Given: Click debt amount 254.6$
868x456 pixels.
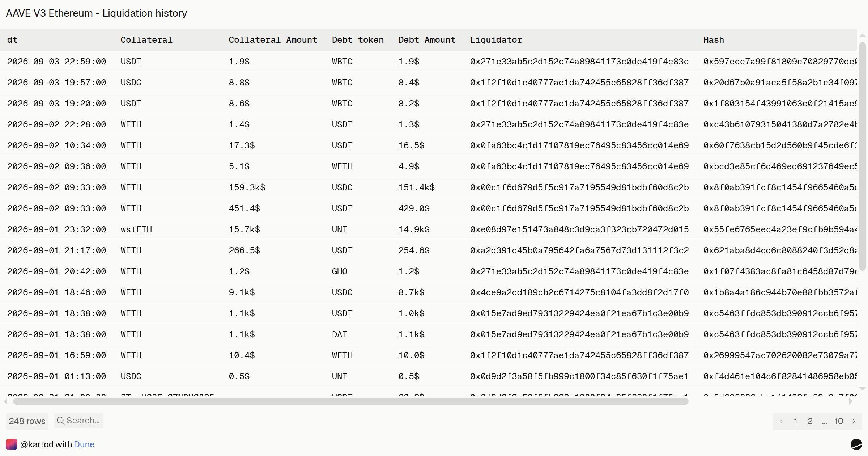Looking at the screenshot, I should (414, 250).
